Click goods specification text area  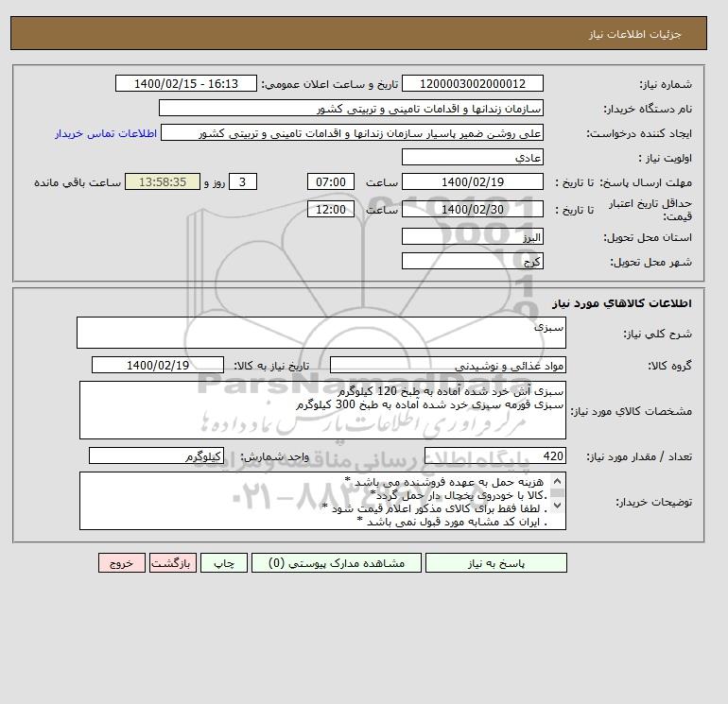point(322,410)
